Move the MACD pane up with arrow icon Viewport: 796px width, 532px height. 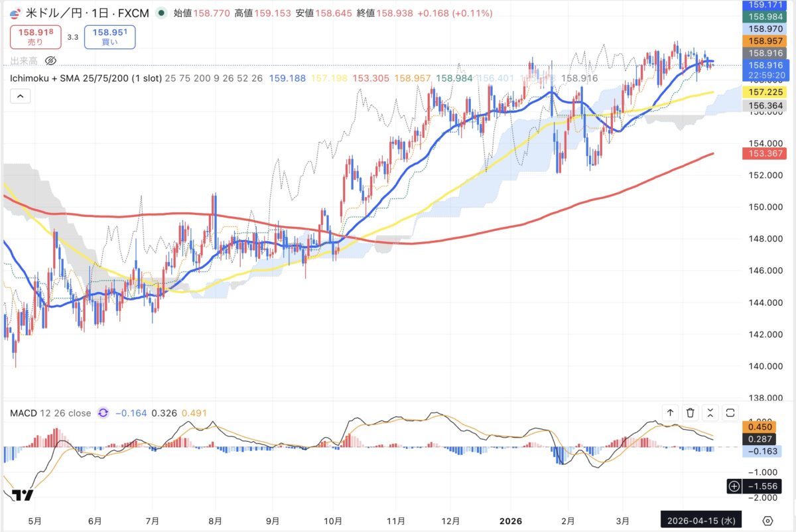click(670, 413)
